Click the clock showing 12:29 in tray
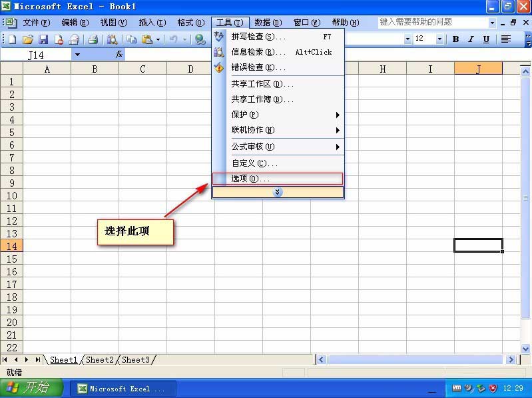This screenshot has width=532, height=398. click(513, 388)
